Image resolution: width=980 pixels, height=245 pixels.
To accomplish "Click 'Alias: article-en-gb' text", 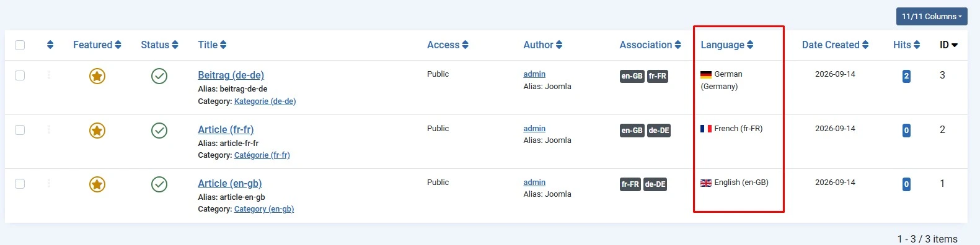I will pos(231,197).
